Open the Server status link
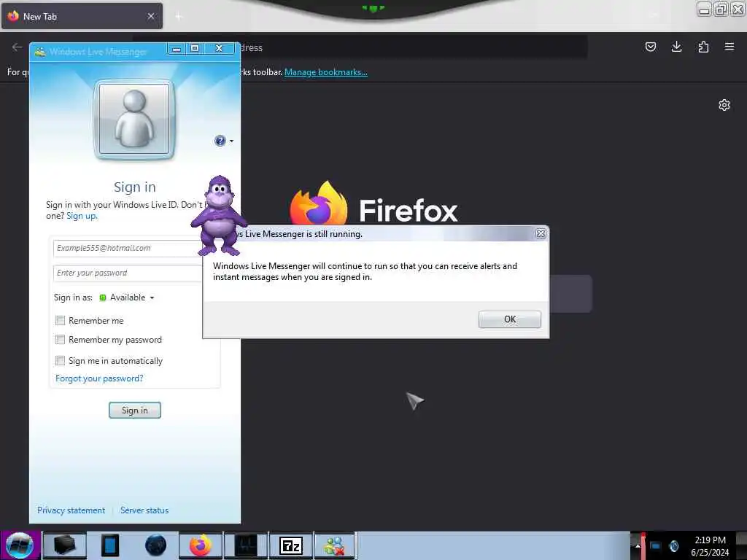The height and width of the screenshot is (560, 747). pos(144,510)
